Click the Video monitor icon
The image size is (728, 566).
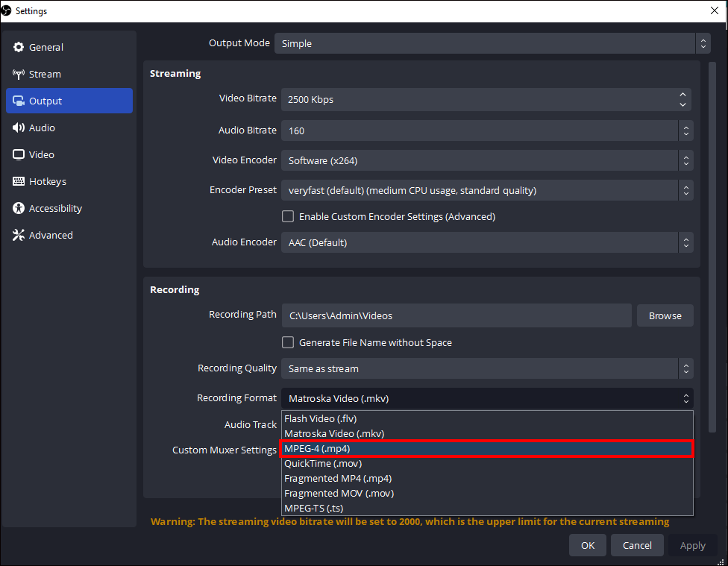(x=19, y=155)
